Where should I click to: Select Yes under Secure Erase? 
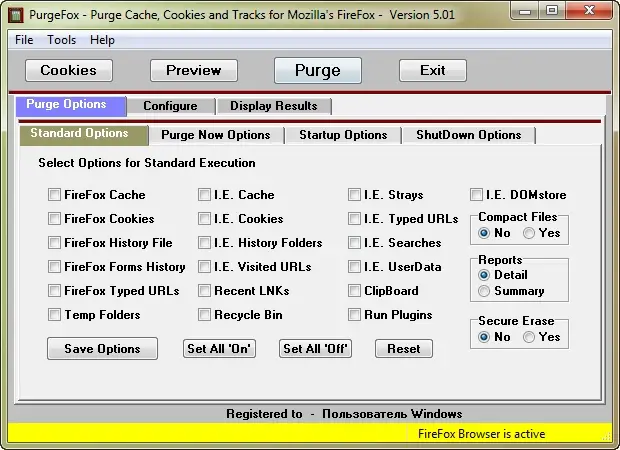[x=529, y=337]
